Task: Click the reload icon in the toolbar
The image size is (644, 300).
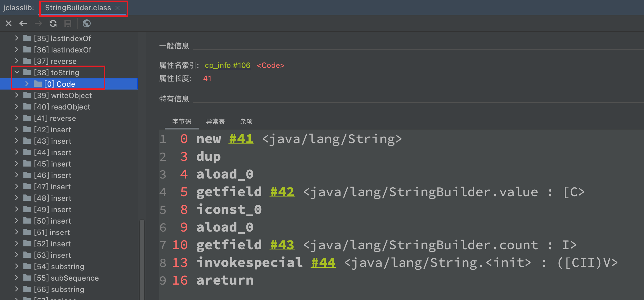Action: (53, 23)
